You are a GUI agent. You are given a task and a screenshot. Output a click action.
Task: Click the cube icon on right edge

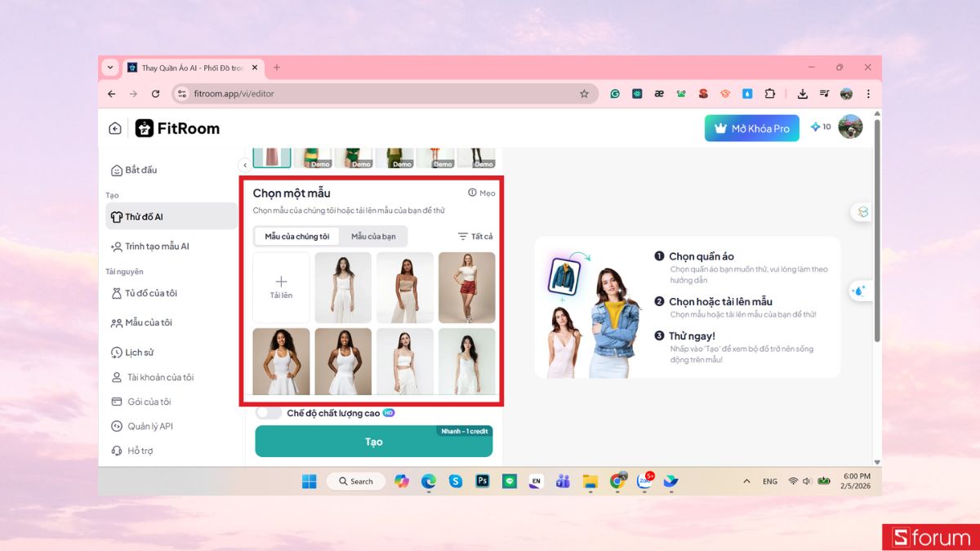click(x=862, y=212)
